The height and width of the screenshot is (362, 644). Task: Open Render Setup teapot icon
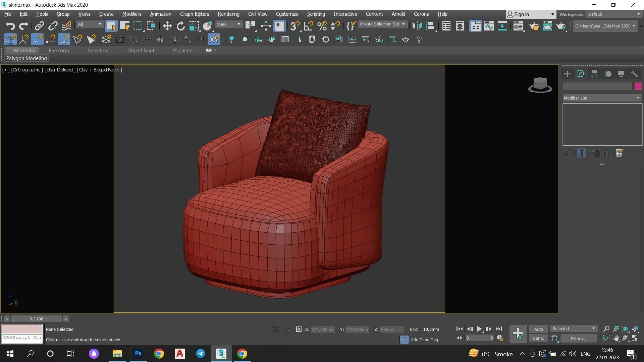[534, 26]
